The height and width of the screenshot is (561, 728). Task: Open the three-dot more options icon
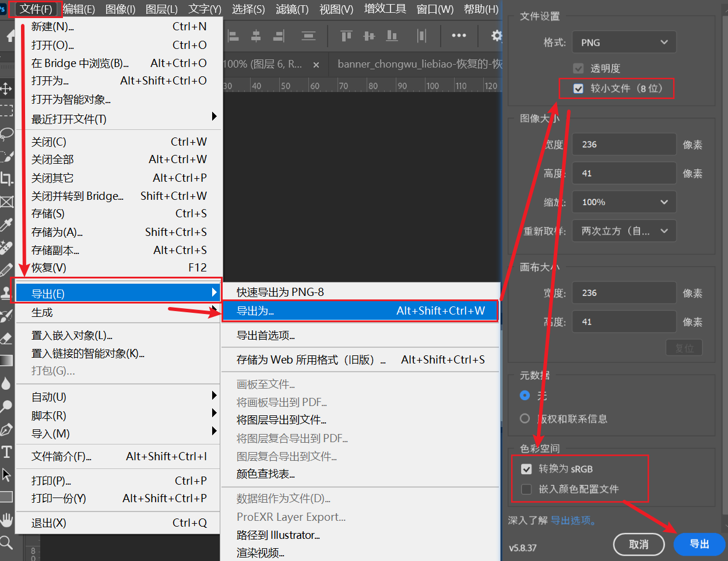pyautogui.click(x=459, y=36)
